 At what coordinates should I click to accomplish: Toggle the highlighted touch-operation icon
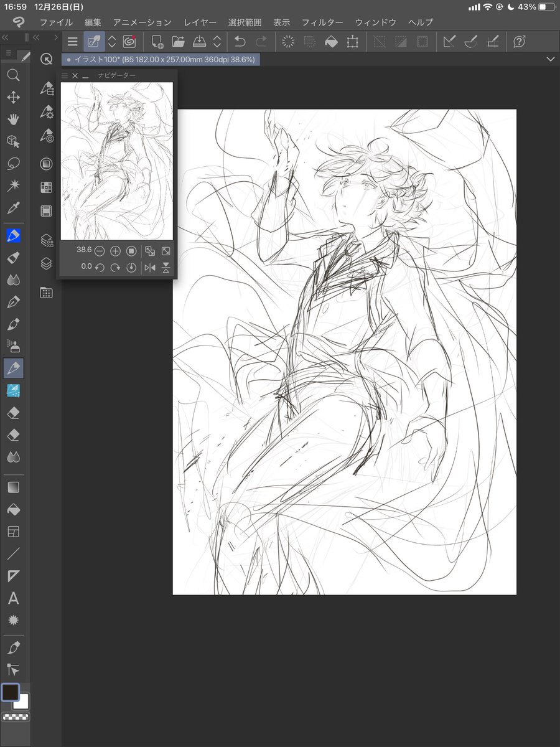(94, 42)
